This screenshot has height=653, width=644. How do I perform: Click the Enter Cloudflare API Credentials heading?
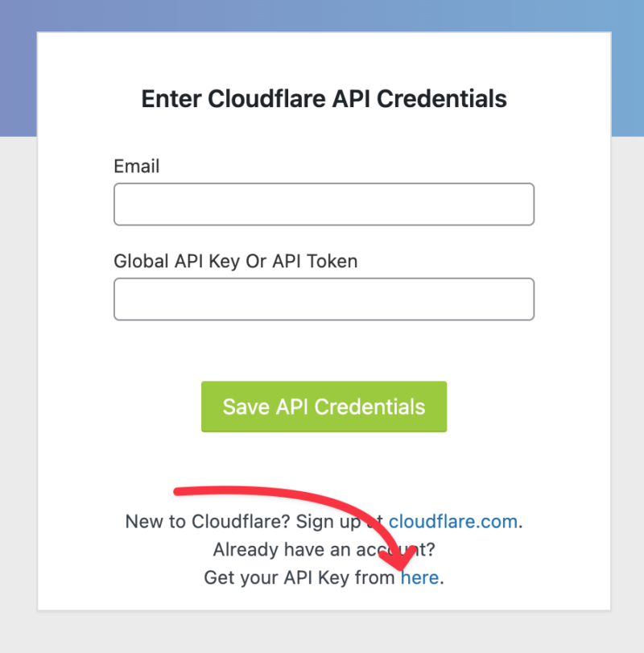[324, 99]
